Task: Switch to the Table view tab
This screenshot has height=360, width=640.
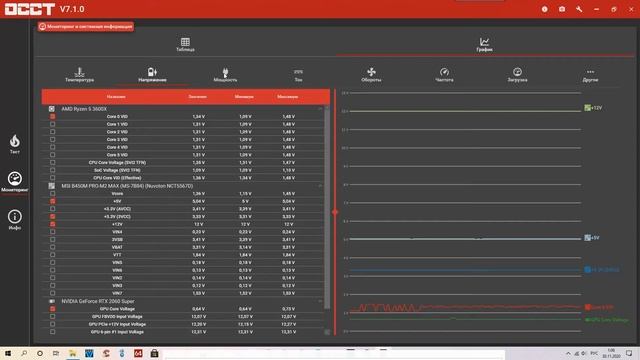Action: coord(185,44)
